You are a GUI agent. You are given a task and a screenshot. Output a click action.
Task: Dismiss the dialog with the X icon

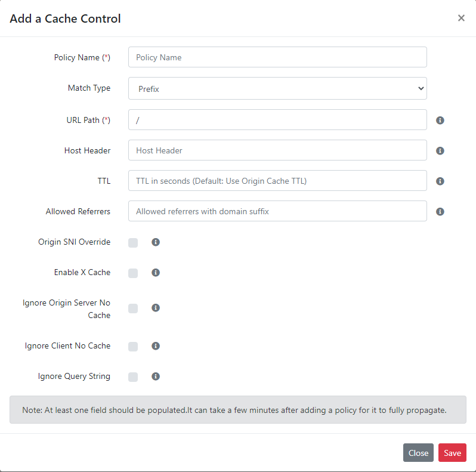[x=461, y=18]
